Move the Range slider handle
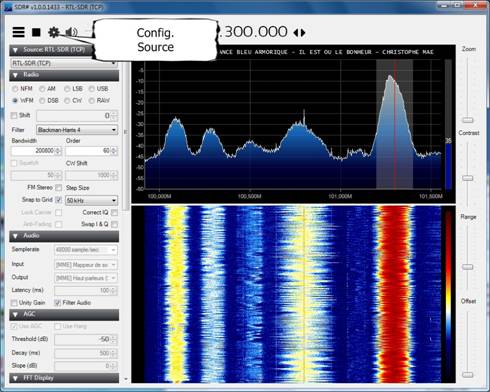The width and height of the screenshot is (490, 392). point(468,267)
